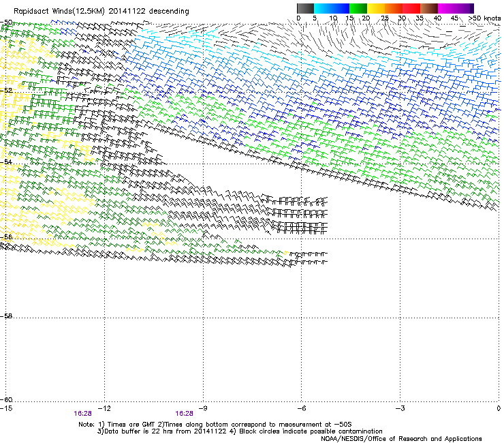Image resolution: width=504 pixels, height=443 pixels.
Task: Click the '-54' latitude axis label
Action: click(6, 162)
